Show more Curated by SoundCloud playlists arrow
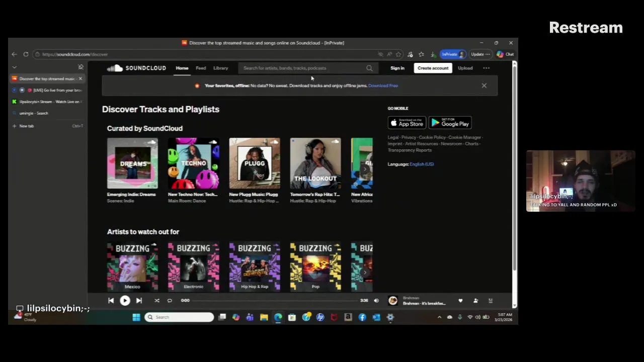Image resolution: width=644 pixels, height=362 pixels. tap(365, 169)
